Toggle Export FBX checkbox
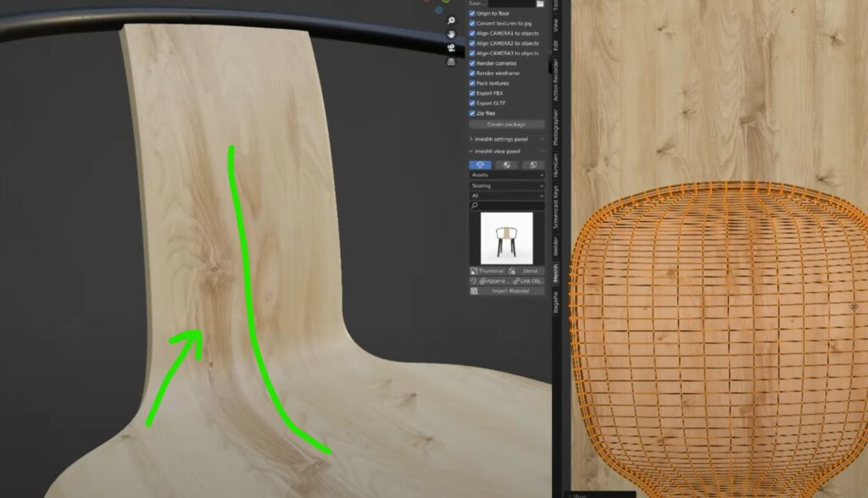 click(x=472, y=93)
